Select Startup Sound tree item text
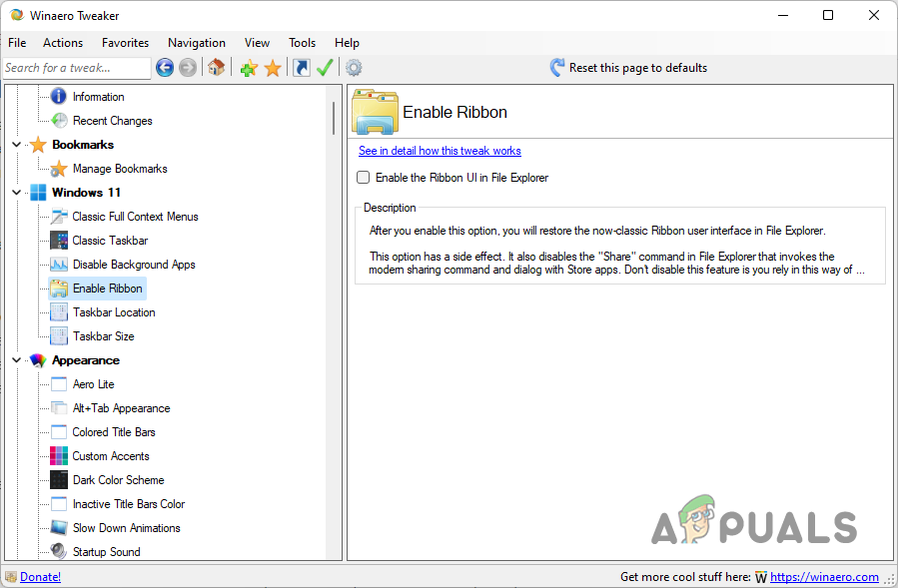This screenshot has height=588, width=898. click(107, 552)
